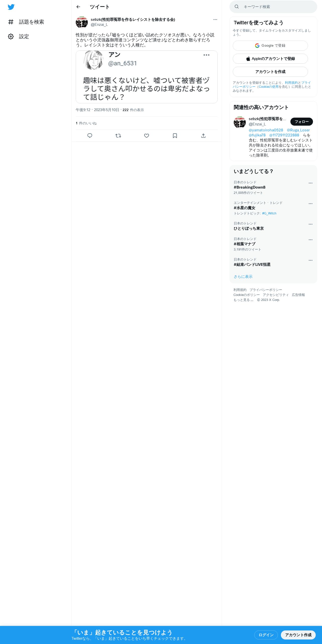Screen dimensions: 322x644
Task: Open more options for #BreakingDown8 trend
Action: 310,183
